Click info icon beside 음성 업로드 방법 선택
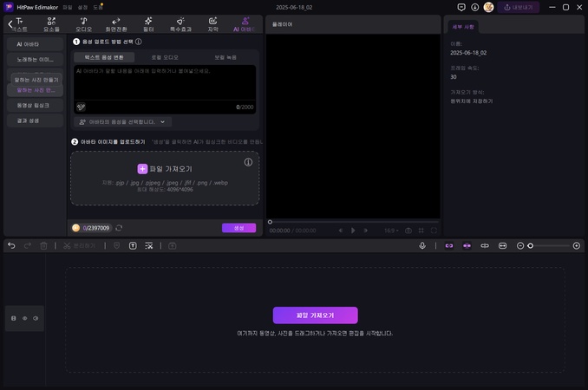The image size is (588, 390). pos(139,42)
